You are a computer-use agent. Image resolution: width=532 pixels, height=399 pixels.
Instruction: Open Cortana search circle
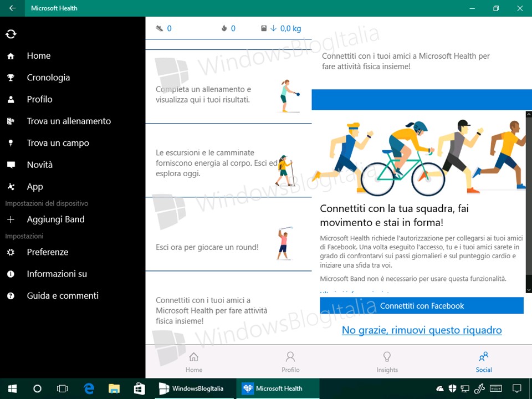37,388
